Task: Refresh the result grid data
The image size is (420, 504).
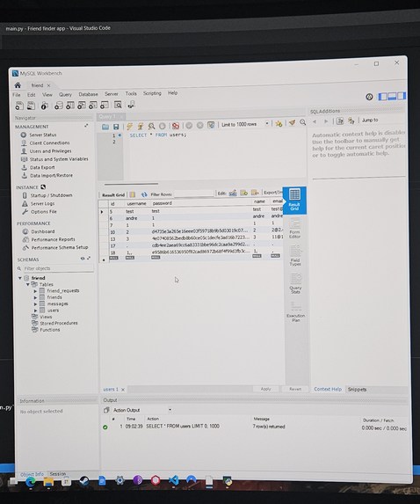Action: tap(144, 194)
